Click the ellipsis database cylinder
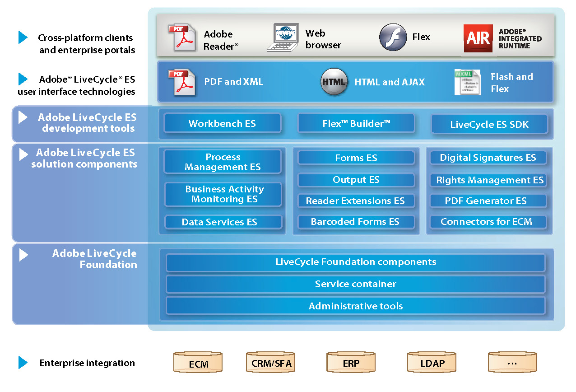The height and width of the screenshot is (392, 576). [512, 362]
